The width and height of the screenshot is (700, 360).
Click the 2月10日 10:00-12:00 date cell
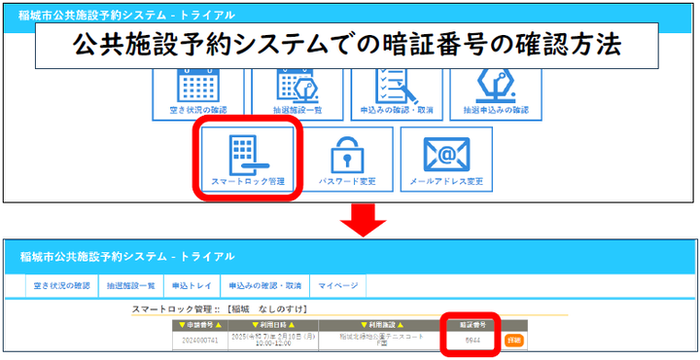point(273,340)
